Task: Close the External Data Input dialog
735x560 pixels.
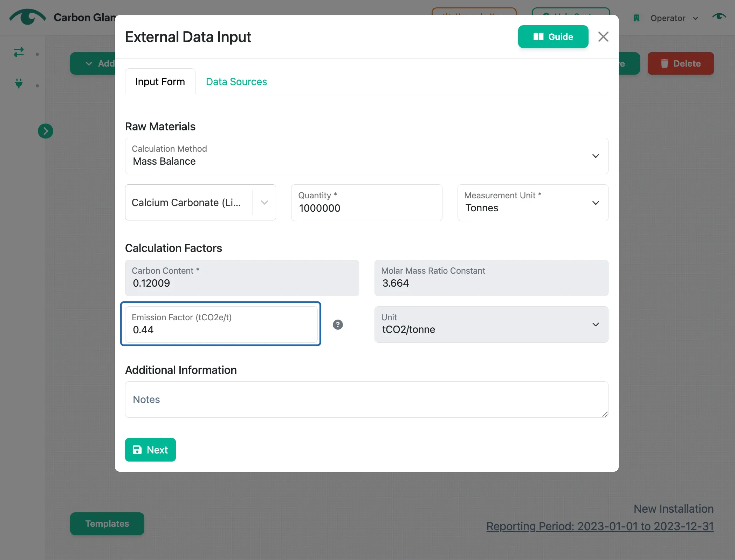Action: tap(603, 37)
